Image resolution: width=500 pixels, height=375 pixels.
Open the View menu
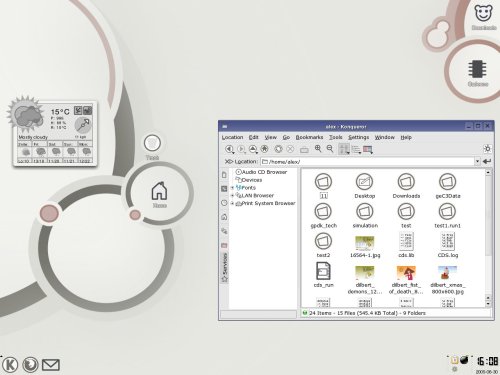point(271,137)
